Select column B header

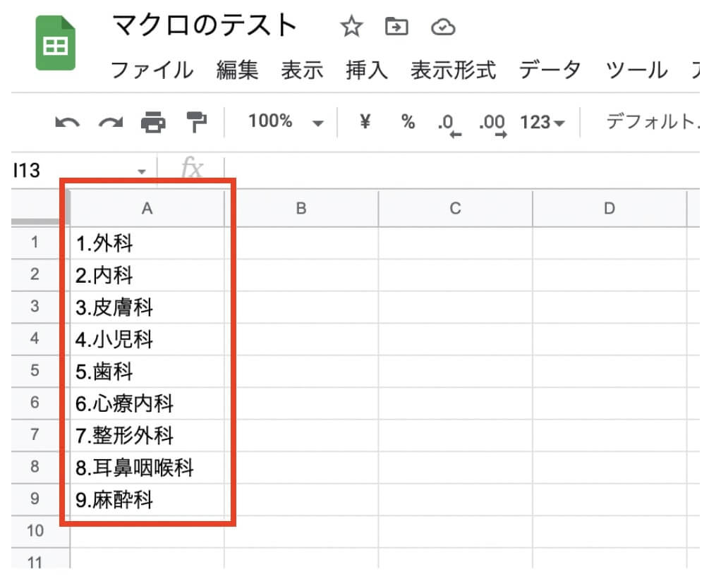(301, 209)
